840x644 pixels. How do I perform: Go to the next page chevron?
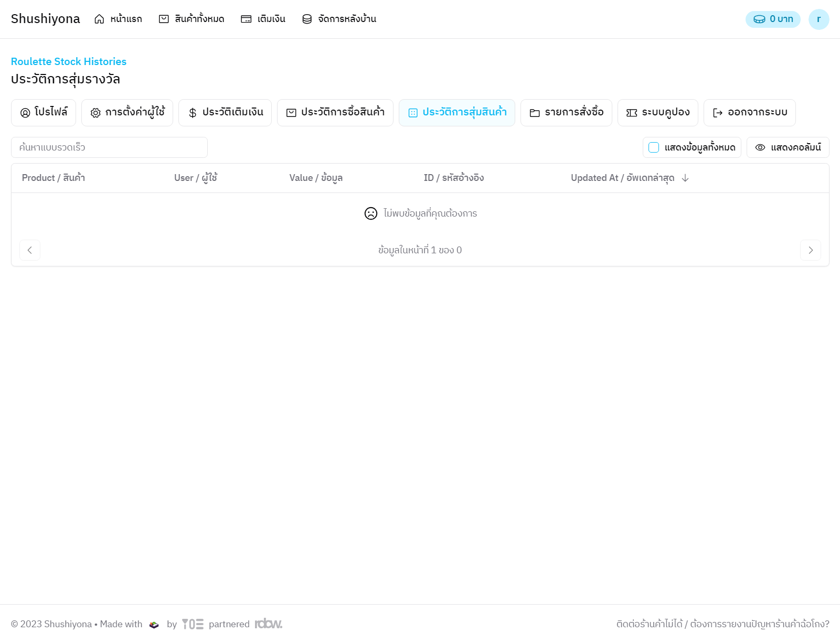[x=810, y=250]
